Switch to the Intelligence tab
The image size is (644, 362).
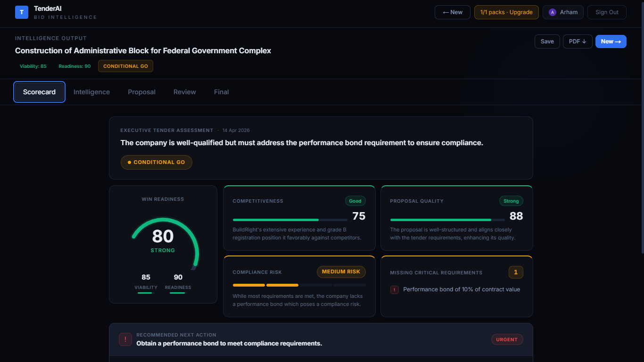pyautogui.click(x=91, y=92)
